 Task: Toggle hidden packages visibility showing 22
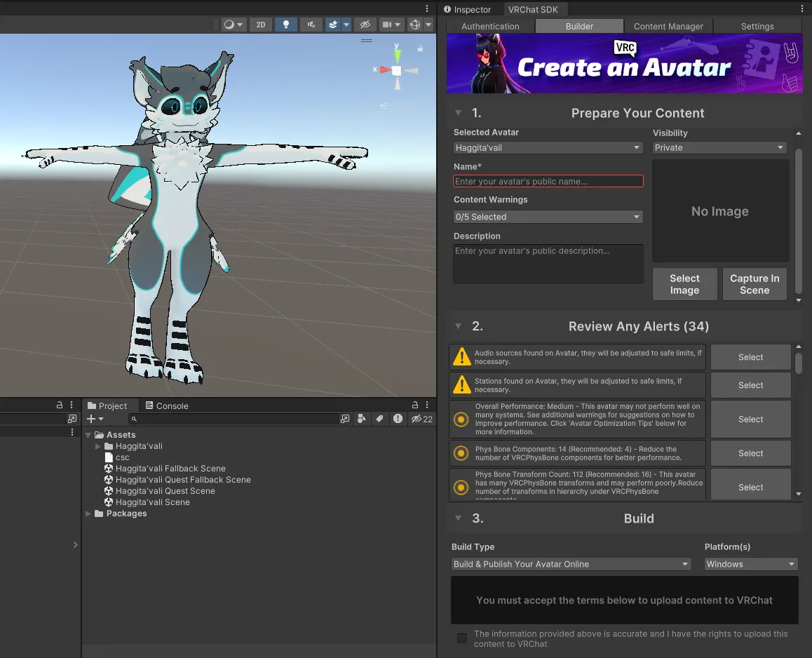tap(422, 419)
